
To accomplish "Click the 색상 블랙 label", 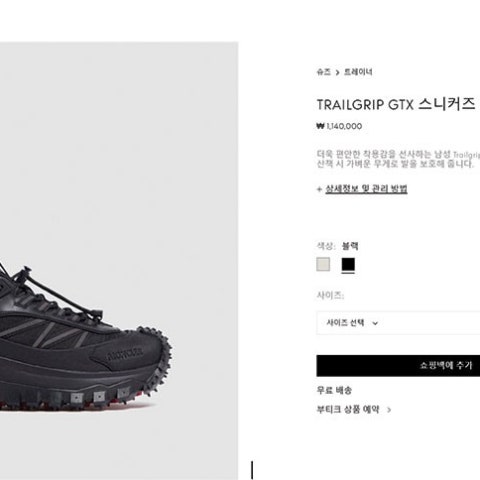I will 337,246.
